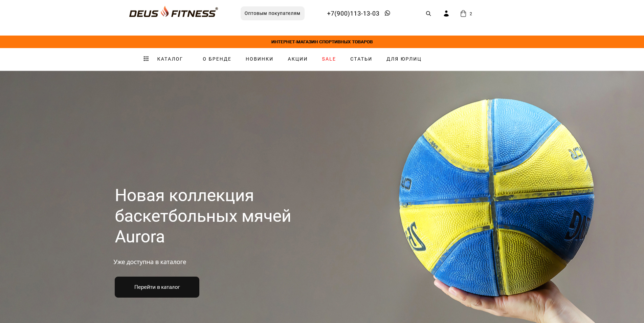The height and width of the screenshot is (323, 644).
Task: Open the АКЦИИ menu item
Action: click(x=298, y=59)
